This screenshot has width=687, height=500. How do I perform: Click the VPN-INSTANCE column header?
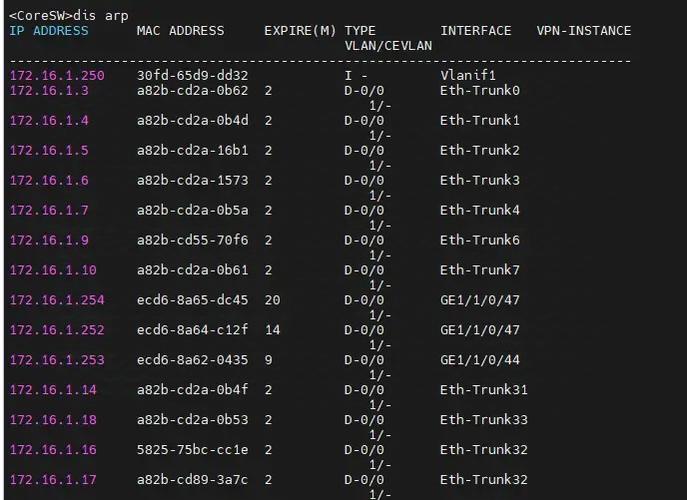click(x=583, y=31)
